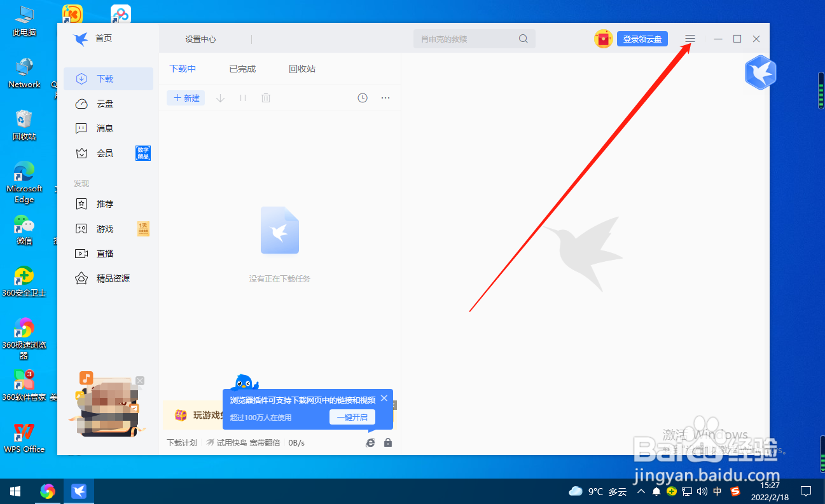
Task: Expand the ... more options menu in toolbar
Action: pos(385,97)
